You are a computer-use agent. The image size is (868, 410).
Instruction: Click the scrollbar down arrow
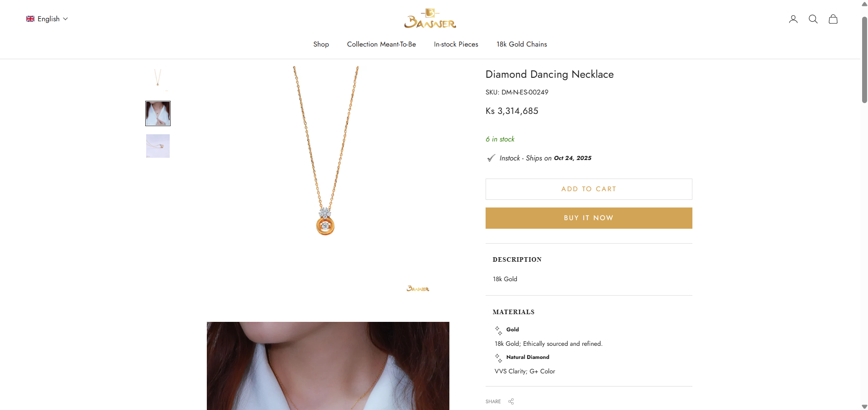(x=864, y=406)
